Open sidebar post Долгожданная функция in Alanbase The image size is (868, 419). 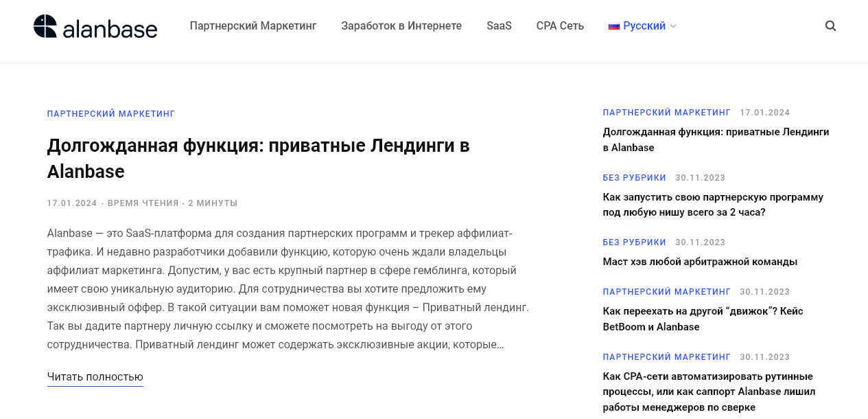(716, 139)
